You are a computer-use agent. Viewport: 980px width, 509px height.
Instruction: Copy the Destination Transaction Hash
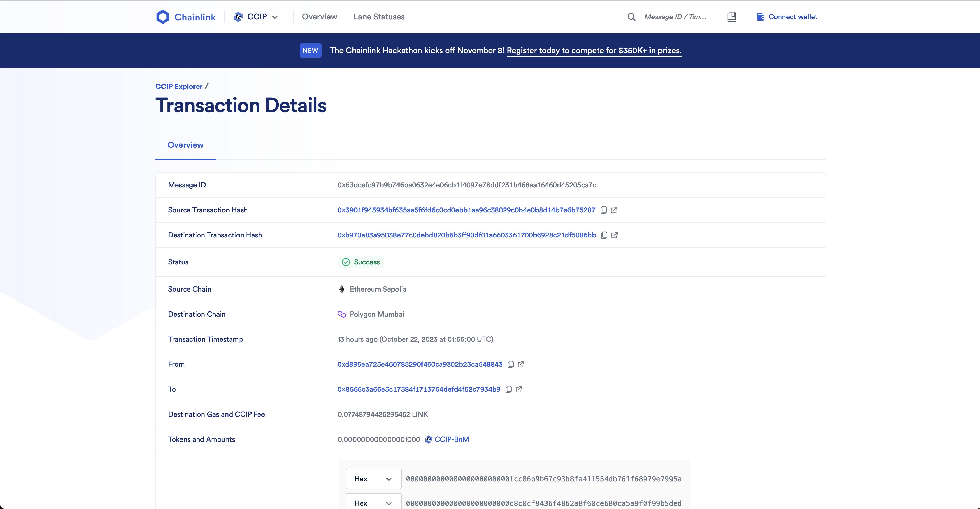(604, 235)
